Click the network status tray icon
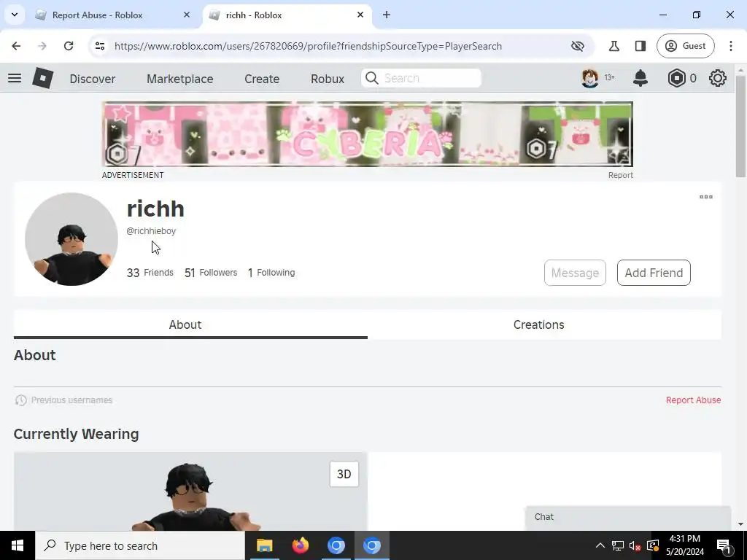Image resolution: width=747 pixels, height=560 pixels. tap(618, 545)
